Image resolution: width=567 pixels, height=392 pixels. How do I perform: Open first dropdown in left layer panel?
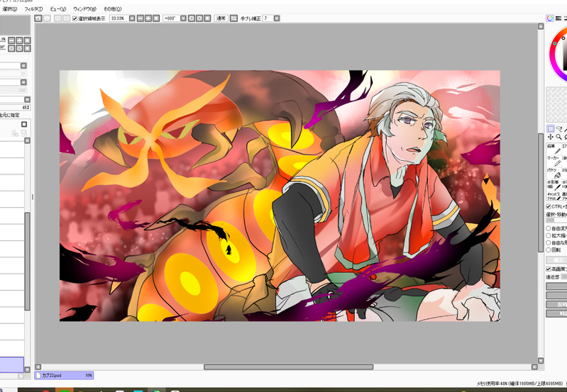click(23, 66)
